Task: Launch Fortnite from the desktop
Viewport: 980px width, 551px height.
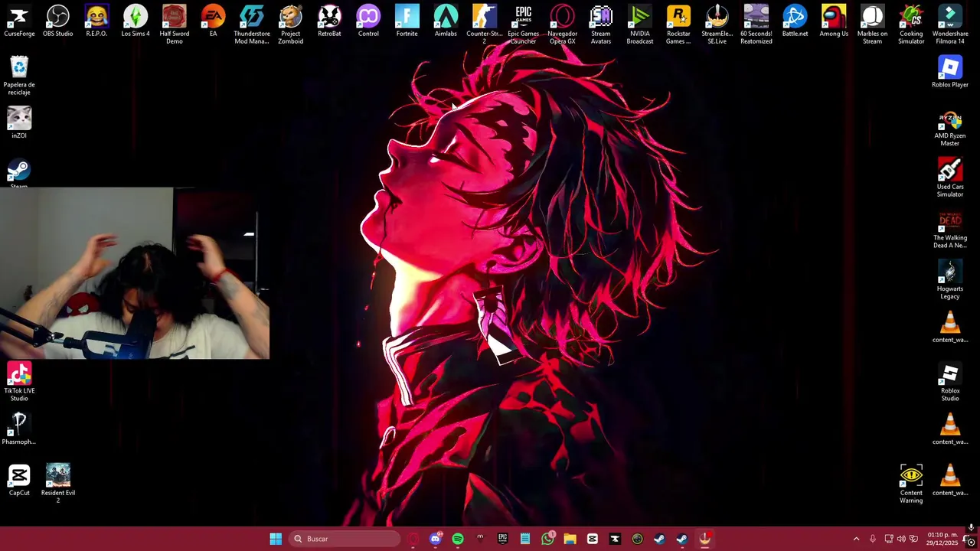Action: click(407, 21)
